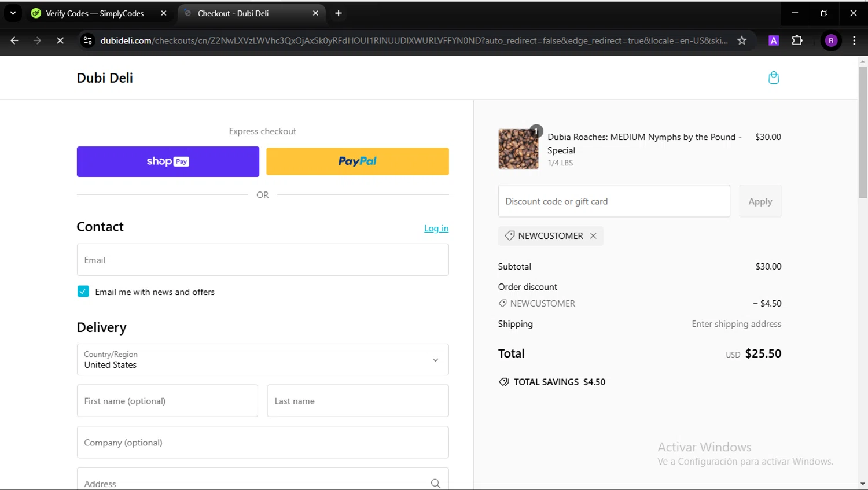The height and width of the screenshot is (490, 868).
Task: Pay with Shop Pay button
Action: coord(168,161)
